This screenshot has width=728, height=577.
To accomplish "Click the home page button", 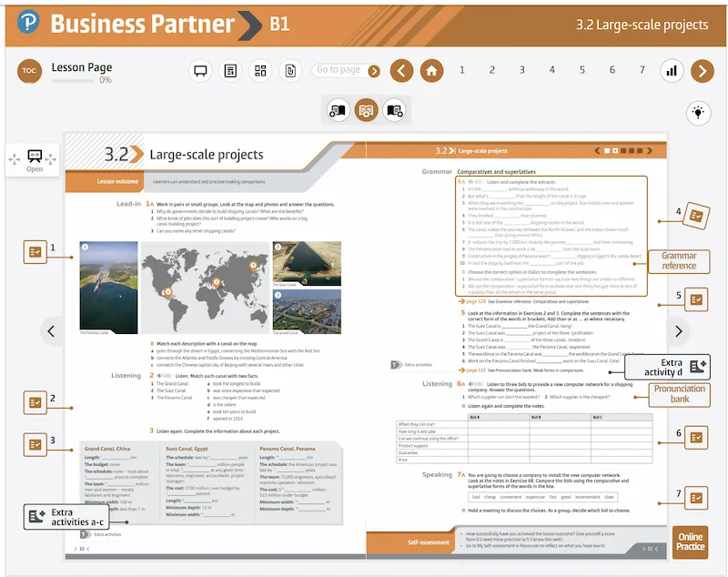I will point(432,70).
